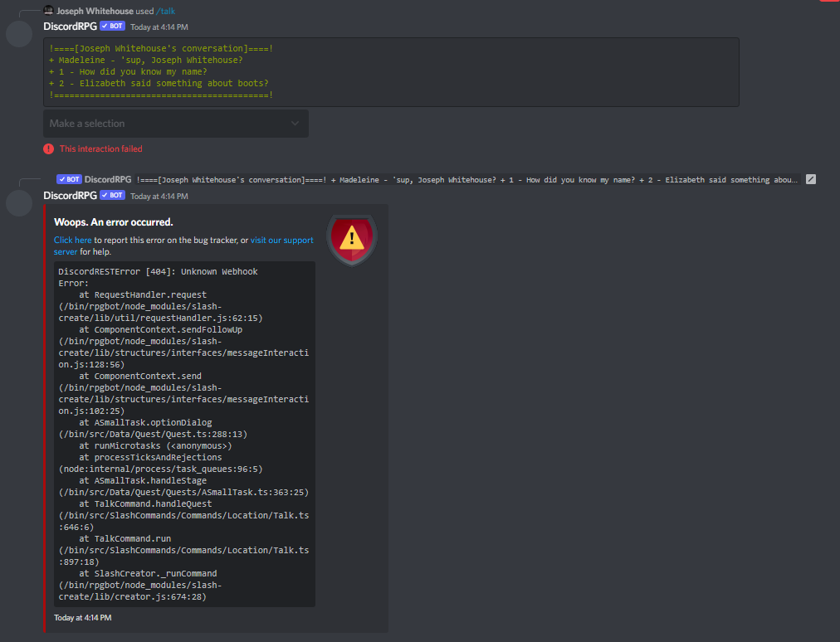The width and height of the screenshot is (840, 642).
Task: Open the 'Click here' bug tracker link
Action: [72, 240]
